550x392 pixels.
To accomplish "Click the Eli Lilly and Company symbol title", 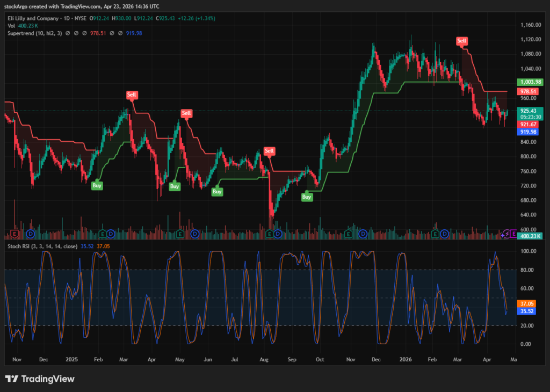I will pyautogui.click(x=33, y=18).
